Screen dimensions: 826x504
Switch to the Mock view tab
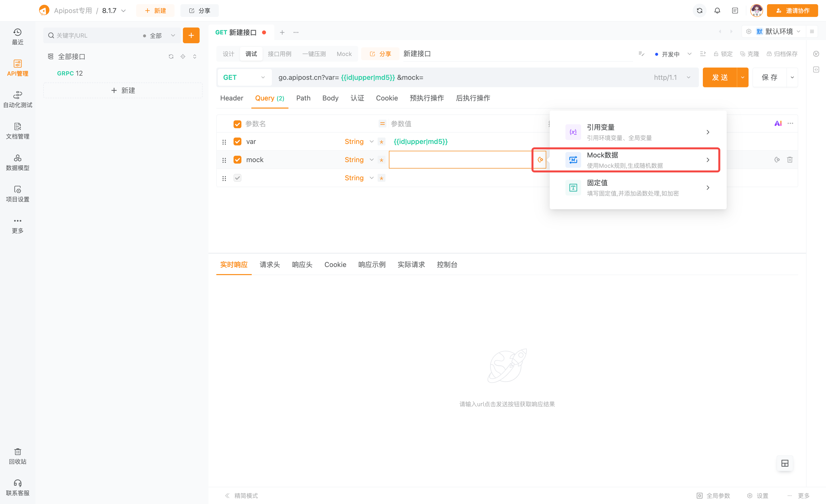tap(344, 54)
